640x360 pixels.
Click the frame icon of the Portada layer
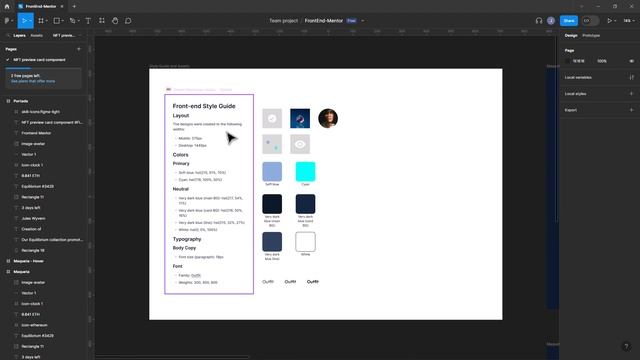(x=8, y=101)
